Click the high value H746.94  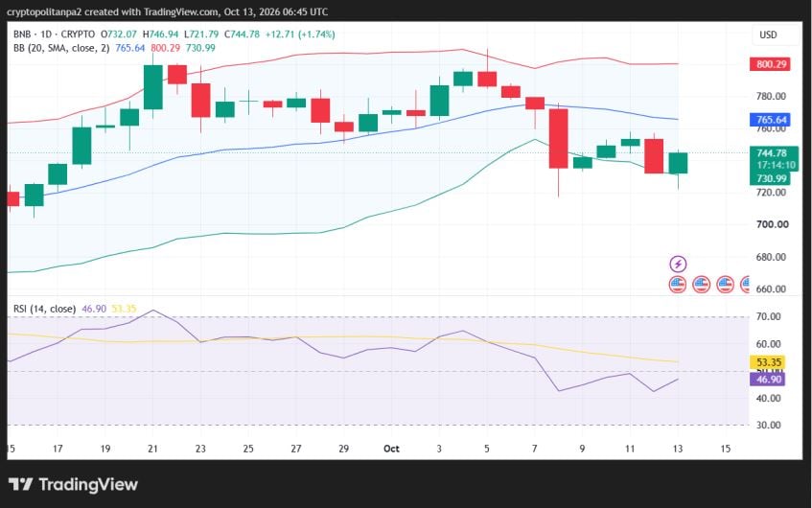pyautogui.click(x=160, y=35)
